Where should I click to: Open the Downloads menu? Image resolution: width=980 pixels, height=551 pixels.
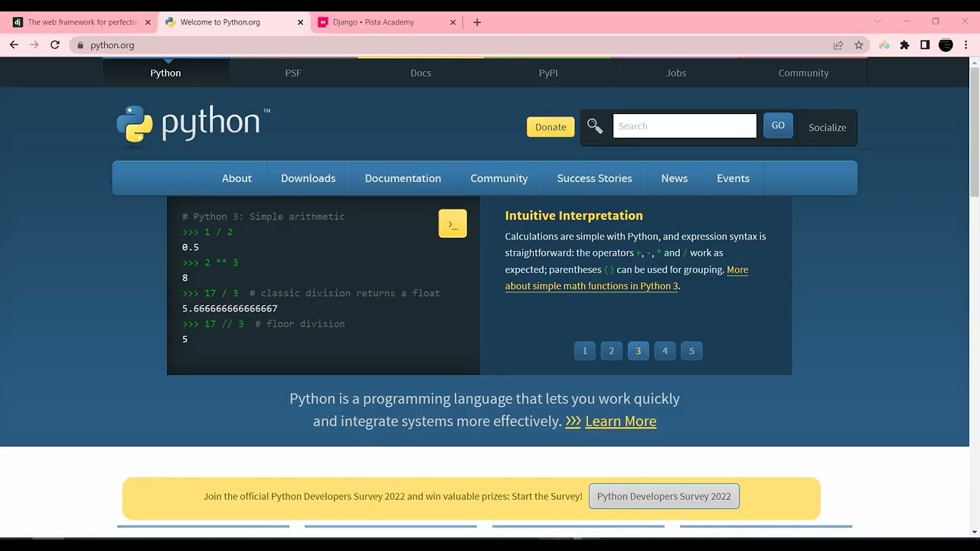(308, 178)
